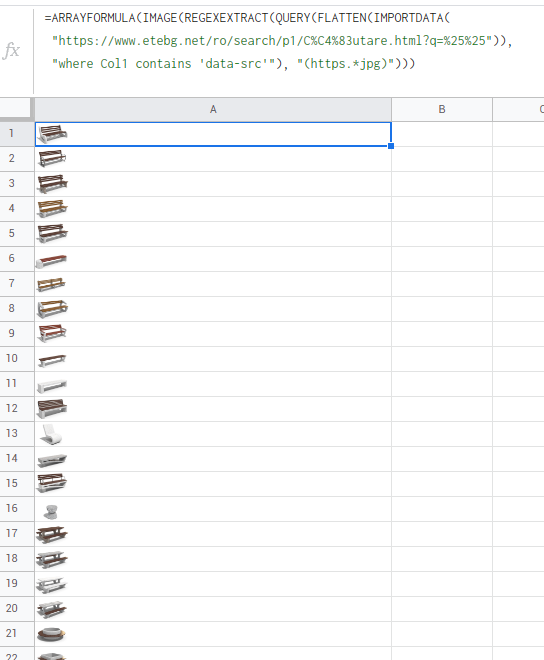
Task: Click the white picnic table in row 19
Action: (x=51, y=584)
